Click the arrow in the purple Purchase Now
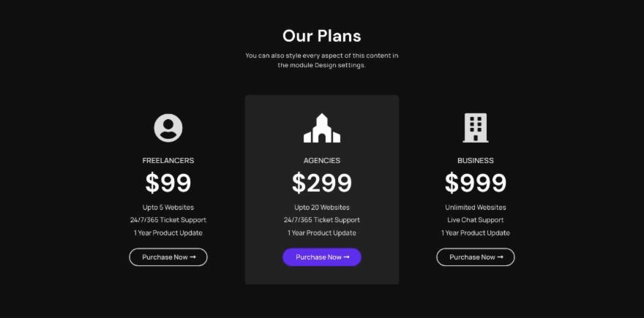 (x=347, y=257)
